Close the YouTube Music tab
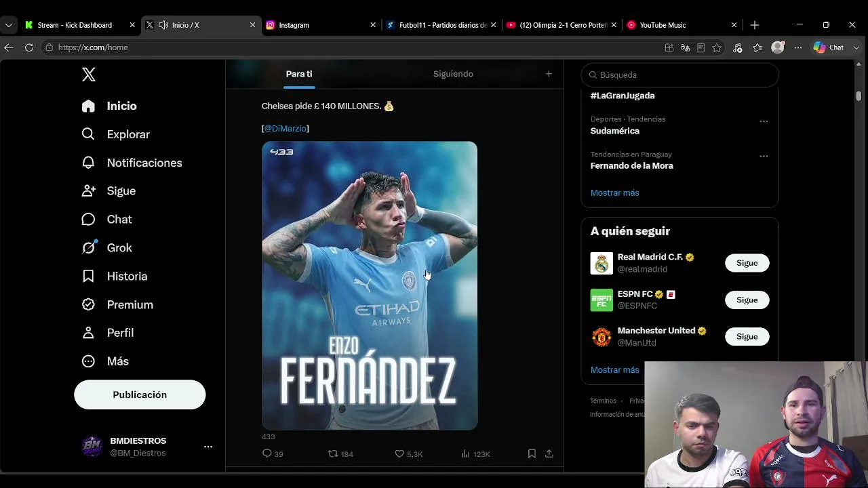Screen dimensions: 868x488 [x=734, y=25]
